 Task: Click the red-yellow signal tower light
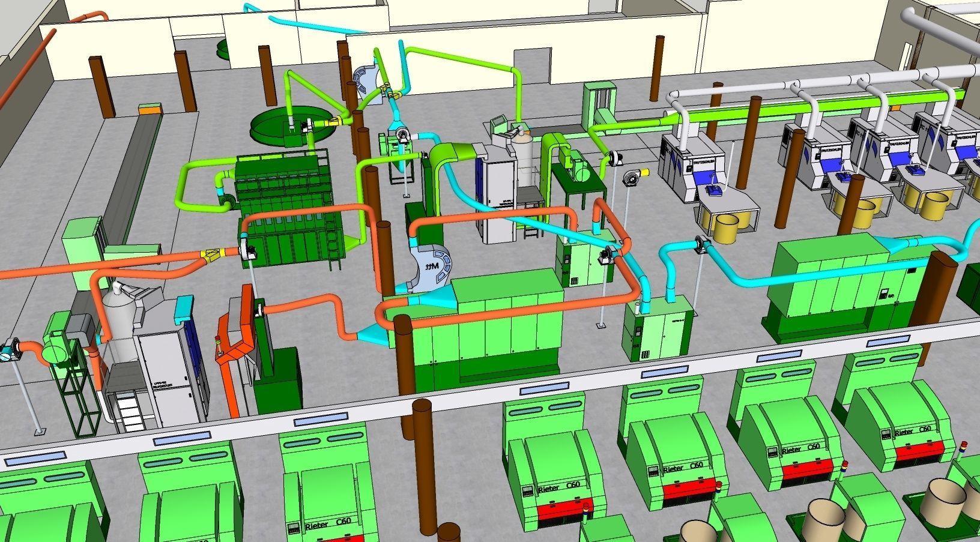[218, 340]
